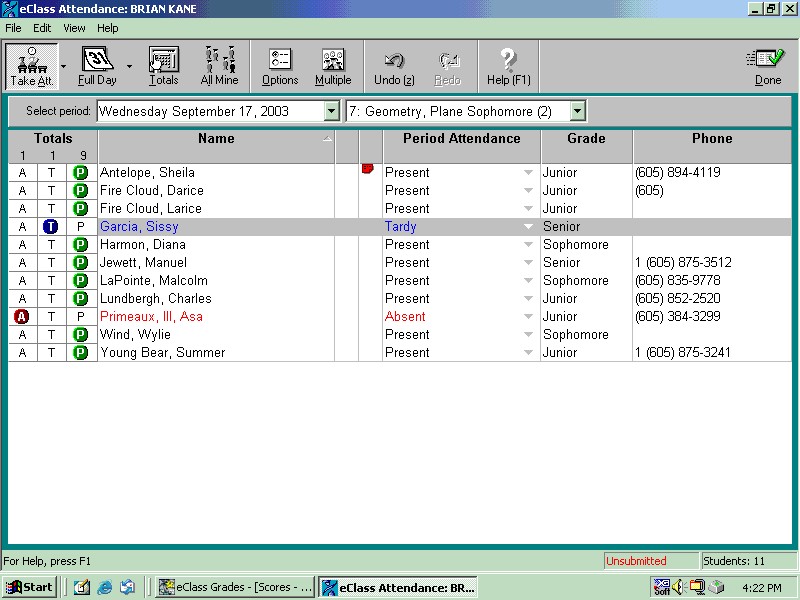Viewport: 800px width, 600px height.
Task: Mark Sheila Antelope as absent (A)
Action: point(22,173)
